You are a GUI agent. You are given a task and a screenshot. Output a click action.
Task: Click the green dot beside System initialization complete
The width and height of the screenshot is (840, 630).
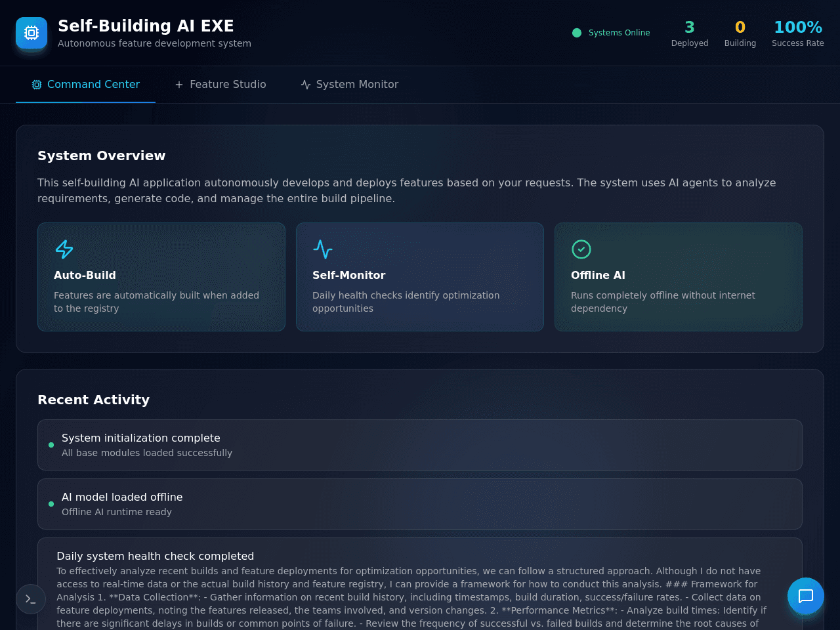51,445
